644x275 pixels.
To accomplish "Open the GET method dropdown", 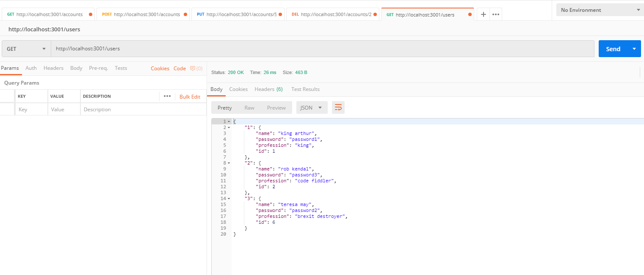I will [25, 49].
